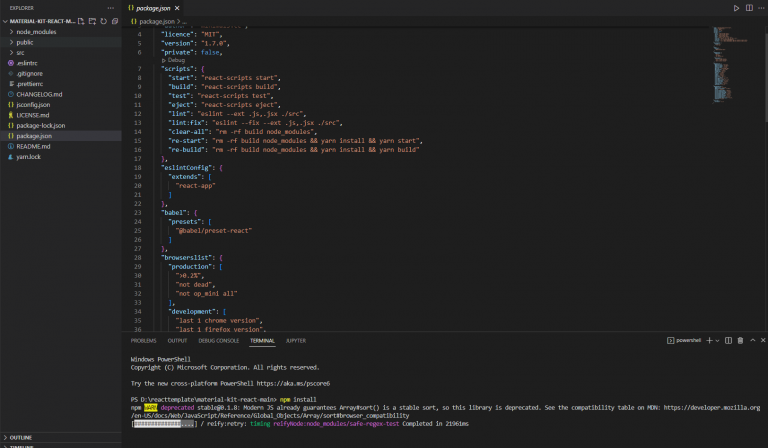
Task: Click the "lint:fix" script on line 13
Action: pyautogui.click(x=255, y=123)
